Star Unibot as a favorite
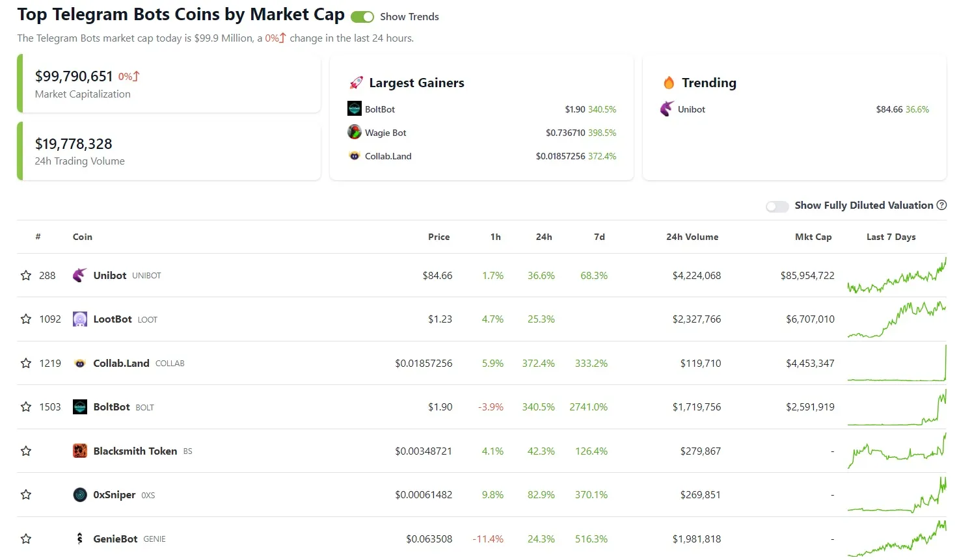This screenshot has width=957, height=560. tap(26, 276)
